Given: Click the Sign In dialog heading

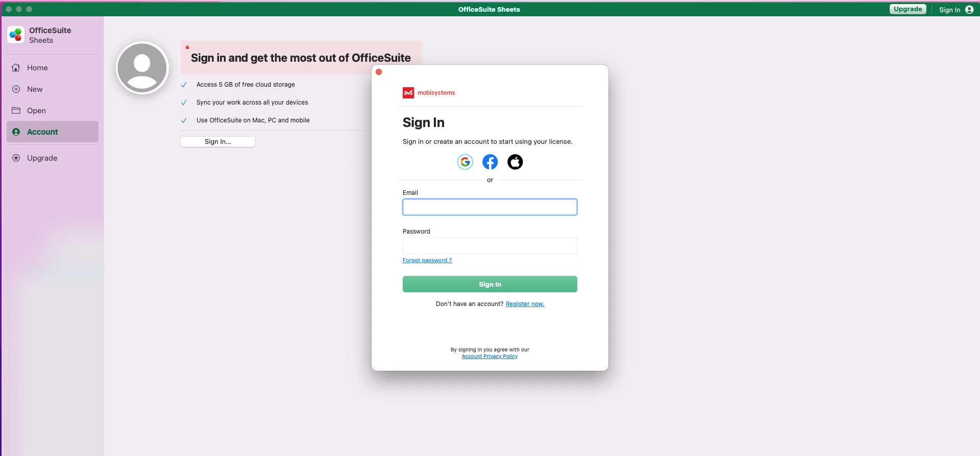Looking at the screenshot, I should (x=424, y=122).
